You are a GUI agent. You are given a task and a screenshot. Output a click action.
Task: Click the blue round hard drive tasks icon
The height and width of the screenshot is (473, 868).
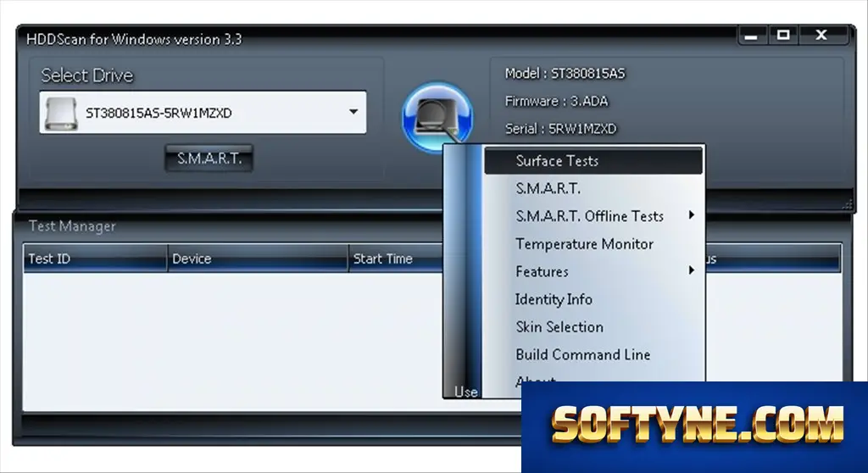click(x=437, y=117)
